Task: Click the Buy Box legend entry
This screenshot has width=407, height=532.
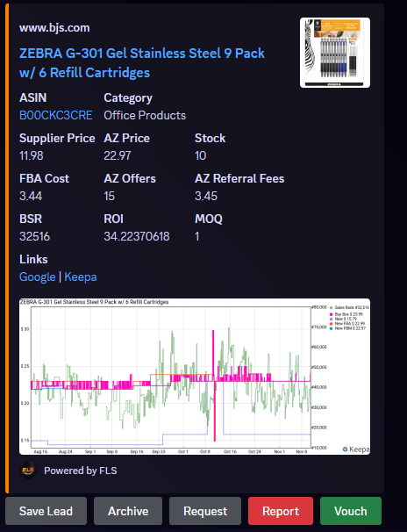Action: [x=346, y=314]
